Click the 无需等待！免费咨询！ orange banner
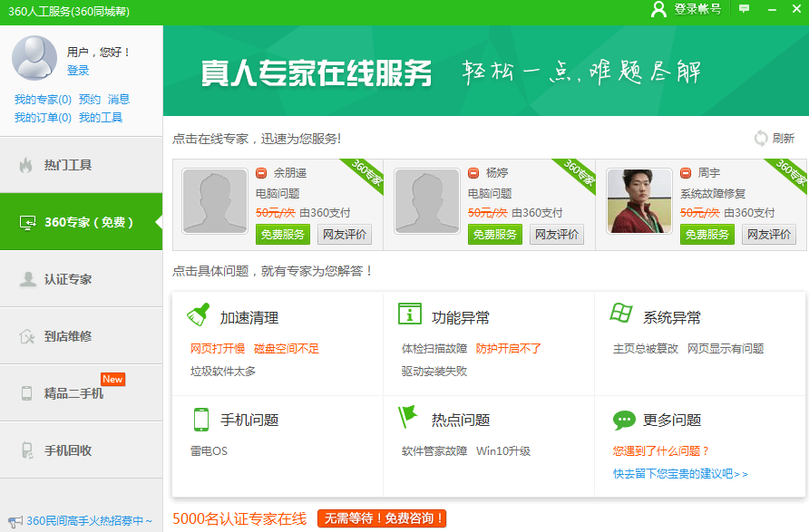The height and width of the screenshot is (532, 809). pyautogui.click(x=382, y=519)
